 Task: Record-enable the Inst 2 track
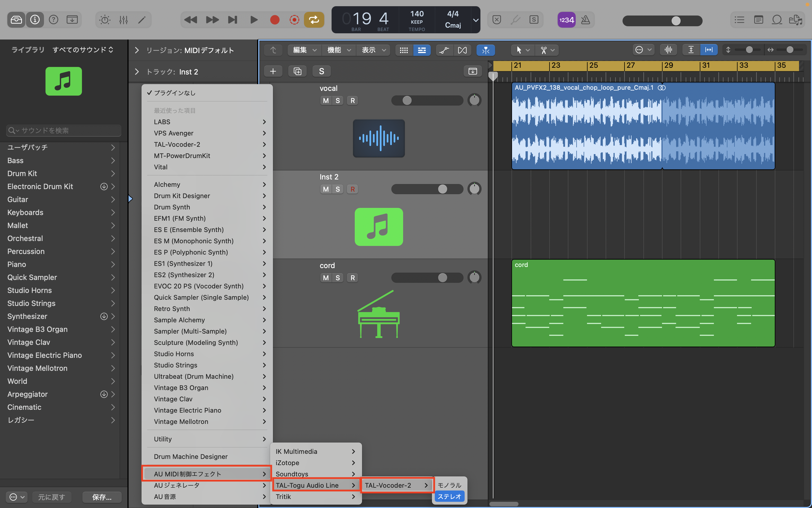(352, 189)
